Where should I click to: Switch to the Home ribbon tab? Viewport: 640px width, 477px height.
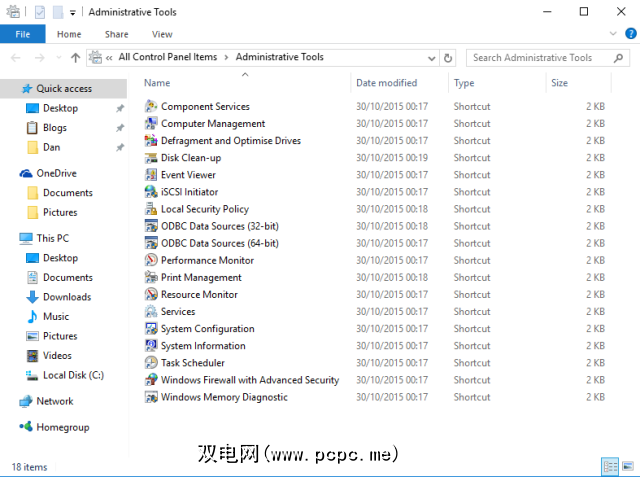pyautogui.click(x=69, y=34)
